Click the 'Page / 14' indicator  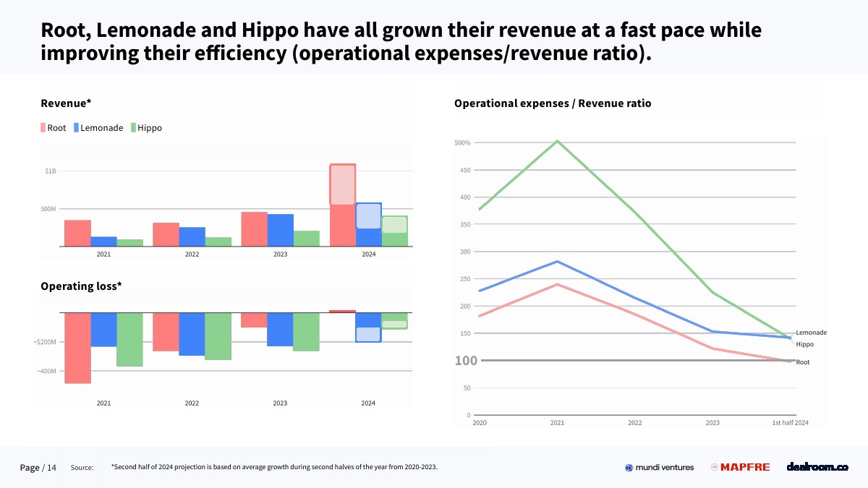(38, 468)
